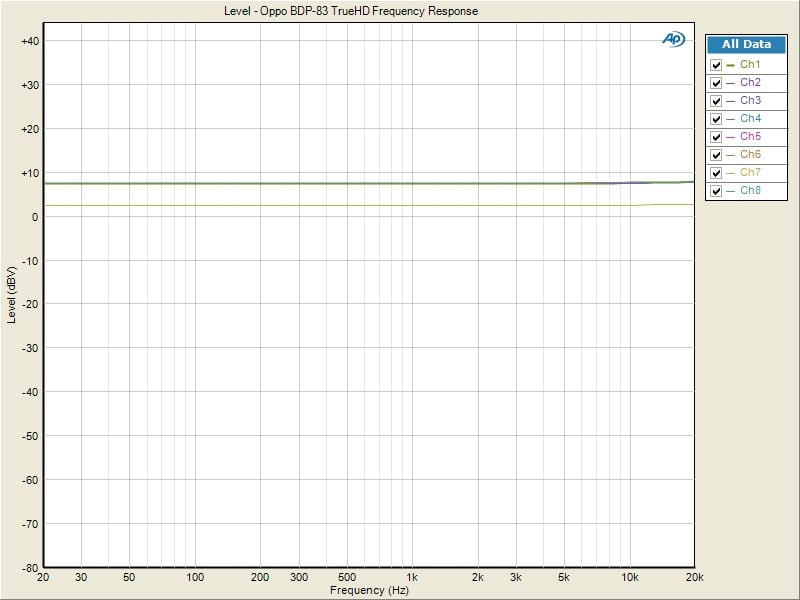
Task: Toggle the Ch5 checkbox off
Action: pyautogui.click(x=716, y=137)
